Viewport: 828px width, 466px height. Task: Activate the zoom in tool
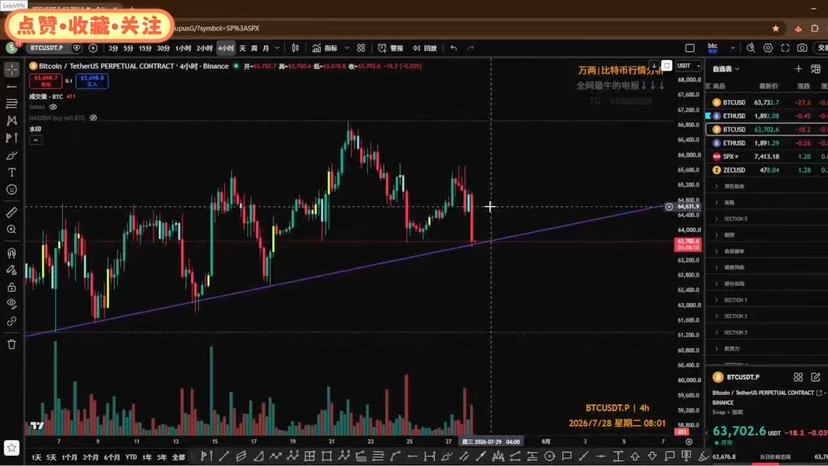(x=12, y=229)
